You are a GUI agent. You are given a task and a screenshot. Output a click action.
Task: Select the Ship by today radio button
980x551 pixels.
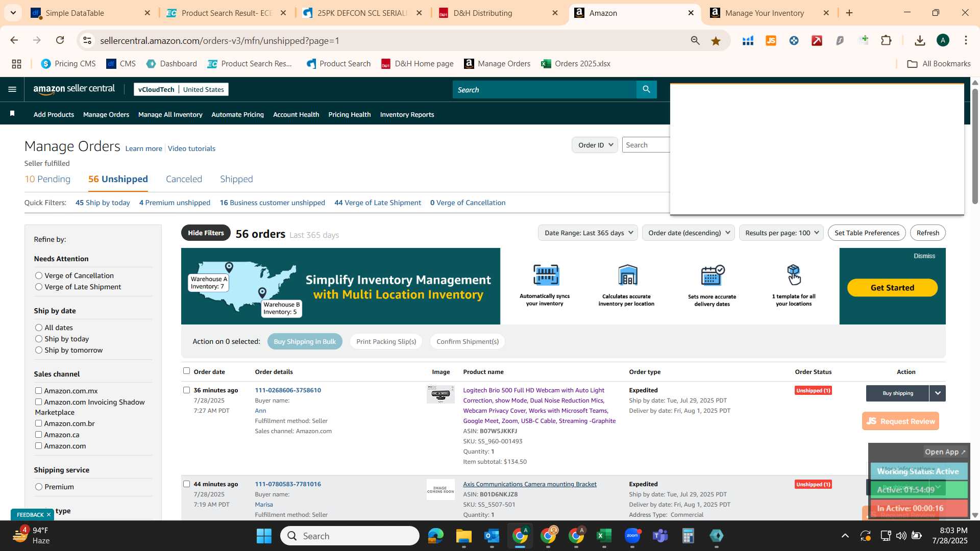coord(39,339)
